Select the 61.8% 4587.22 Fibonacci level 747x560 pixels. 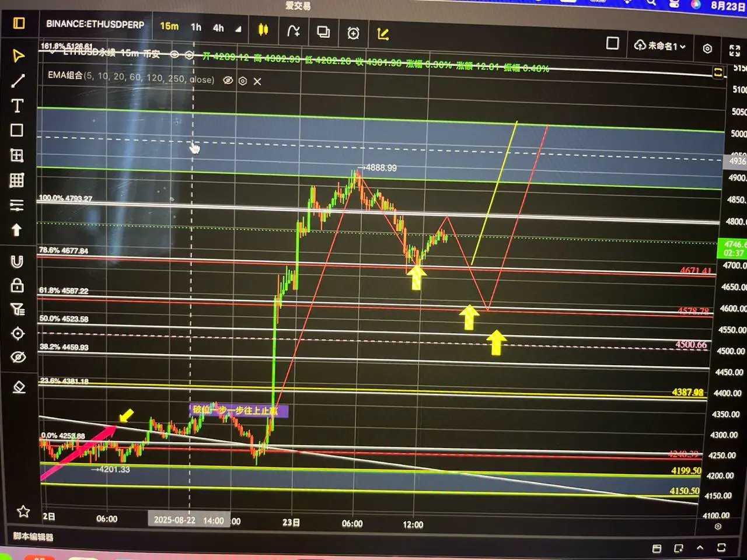[x=64, y=290]
